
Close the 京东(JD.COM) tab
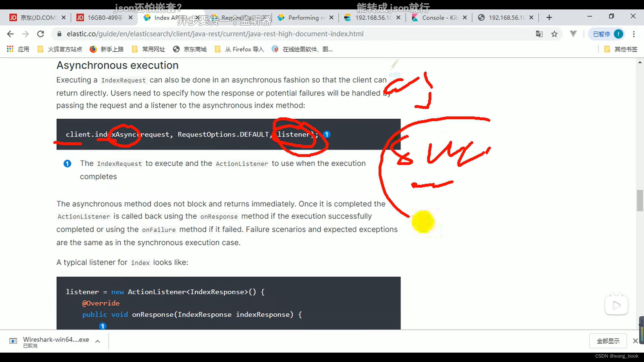click(x=64, y=17)
